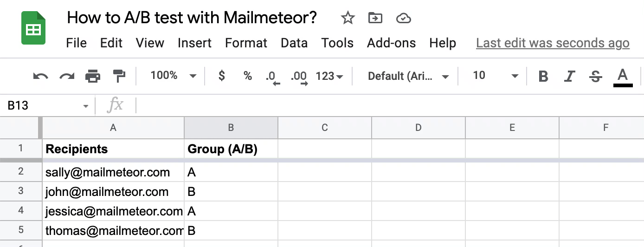
Task: Redo the last action
Action: tap(67, 76)
